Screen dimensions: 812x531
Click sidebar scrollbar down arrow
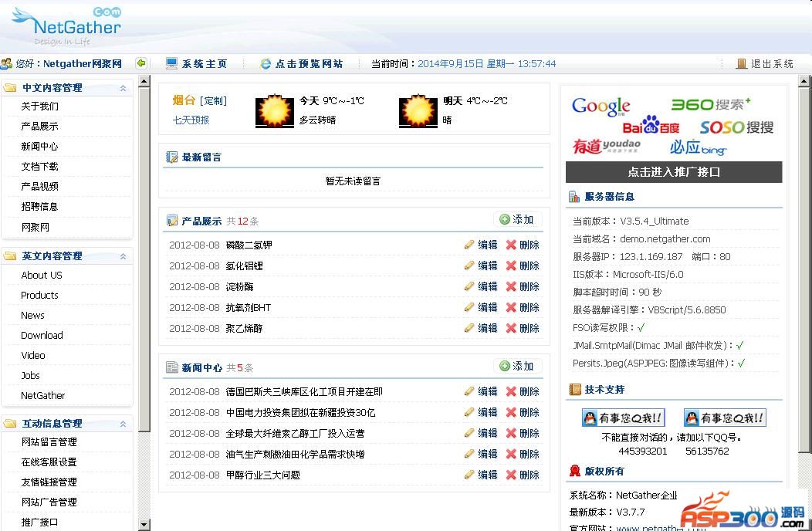[144, 524]
